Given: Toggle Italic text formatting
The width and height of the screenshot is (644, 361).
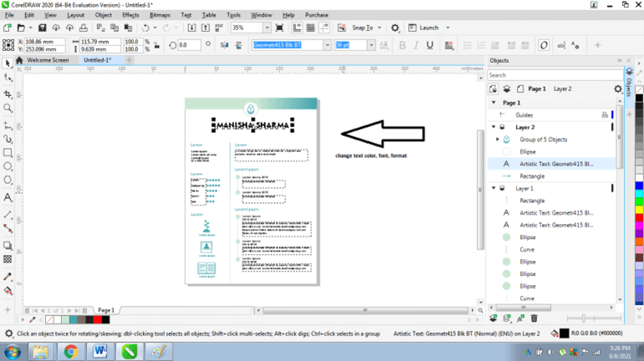Looking at the screenshot, I should 416,45.
